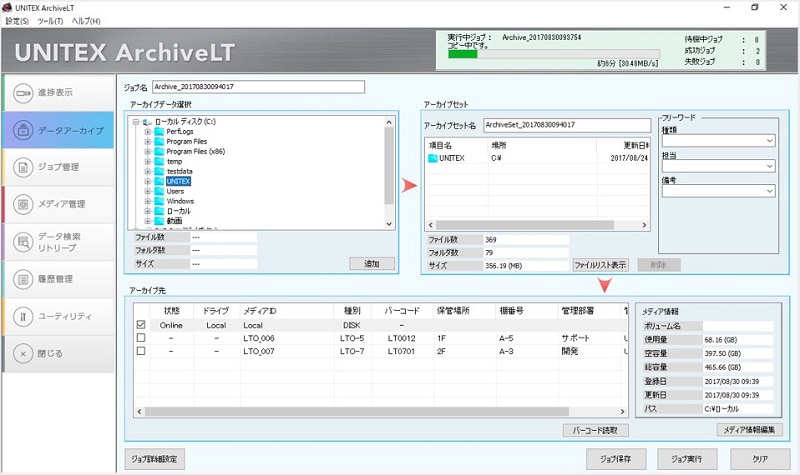800x475 pixels.
Task: Expand the ローカル folder tree node
Action: click(147, 211)
